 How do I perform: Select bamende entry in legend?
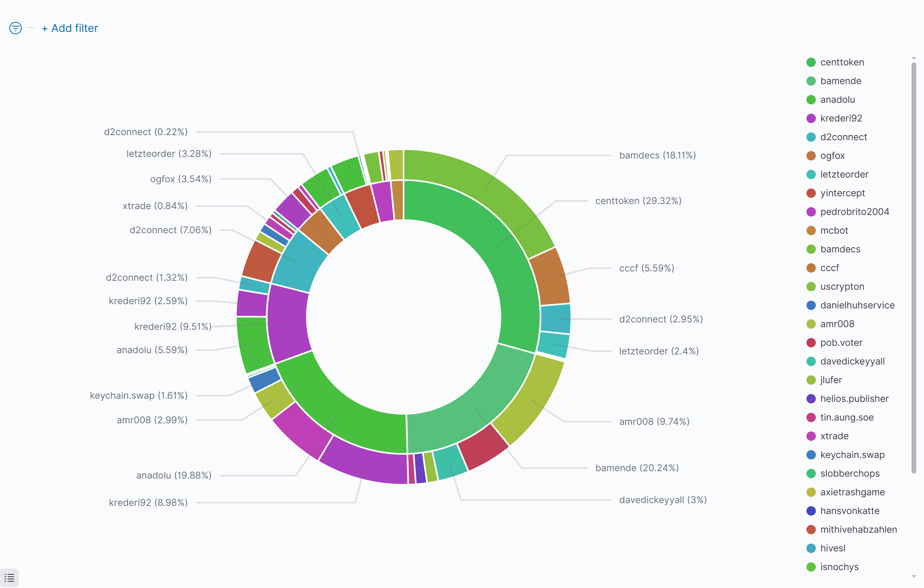(841, 81)
